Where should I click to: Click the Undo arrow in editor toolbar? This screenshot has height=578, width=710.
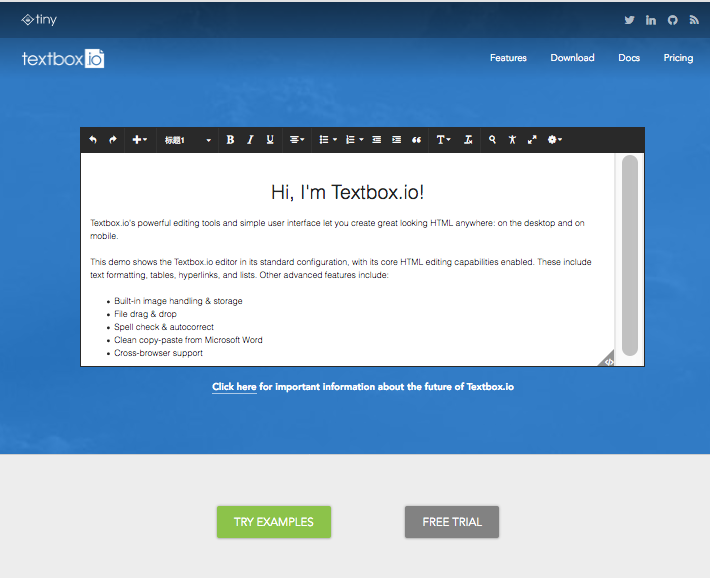tap(93, 140)
